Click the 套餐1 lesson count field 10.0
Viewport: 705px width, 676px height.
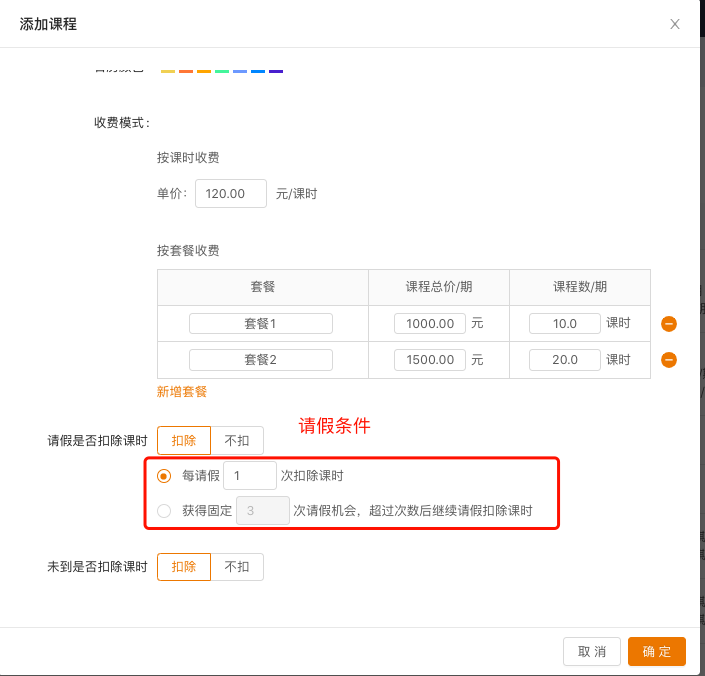[x=565, y=324]
